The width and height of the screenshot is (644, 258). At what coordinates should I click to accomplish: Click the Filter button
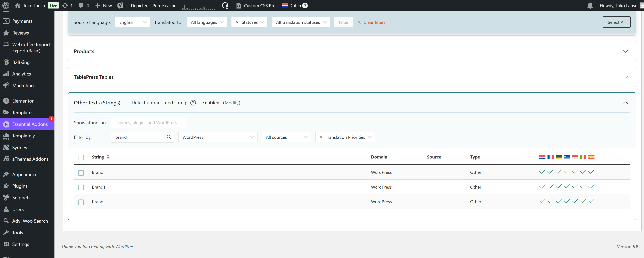click(x=343, y=22)
